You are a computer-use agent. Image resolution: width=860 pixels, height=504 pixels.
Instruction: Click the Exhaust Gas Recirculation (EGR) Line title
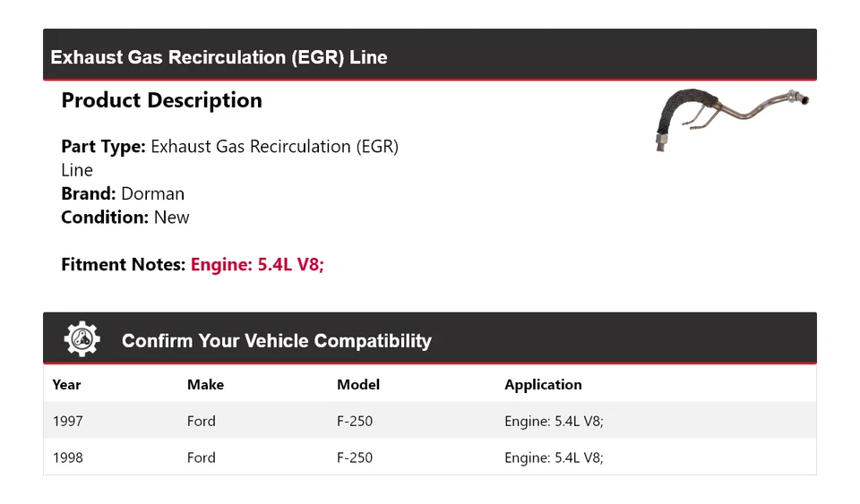coord(219,57)
